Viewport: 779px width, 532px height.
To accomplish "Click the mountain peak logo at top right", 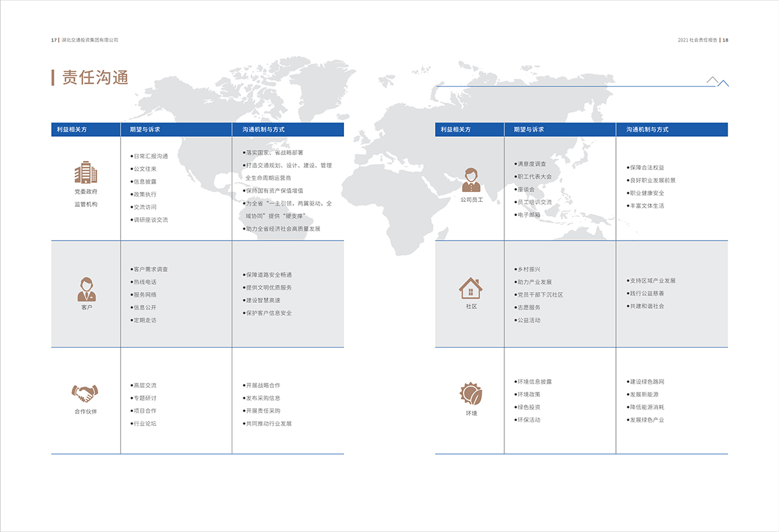I will pyautogui.click(x=717, y=81).
